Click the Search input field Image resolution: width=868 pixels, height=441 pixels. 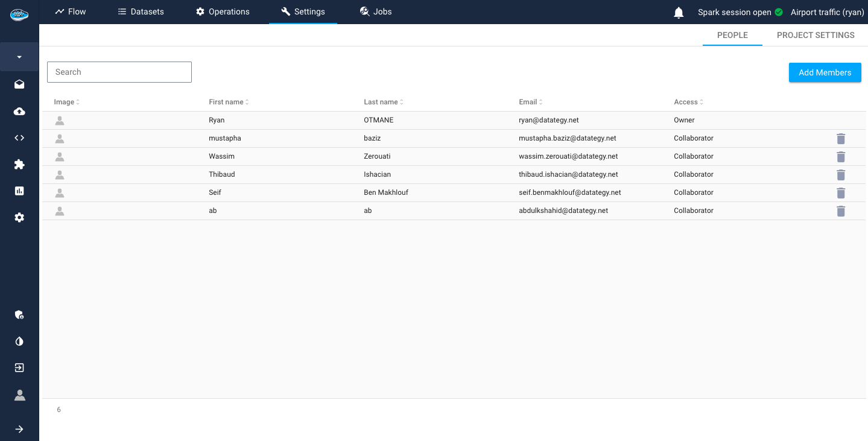tap(119, 72)
